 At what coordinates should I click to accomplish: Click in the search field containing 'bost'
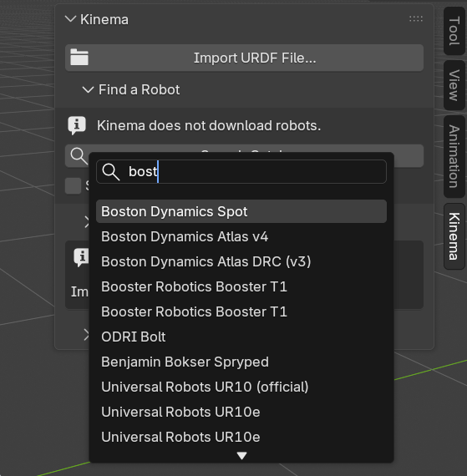pyautogui.click(x=241, y=171)
